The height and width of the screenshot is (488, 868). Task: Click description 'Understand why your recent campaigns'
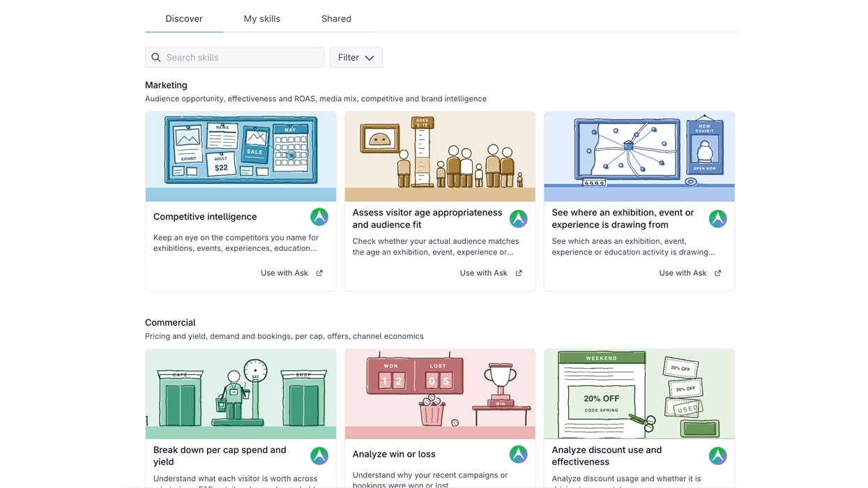(x=430, y=480)
